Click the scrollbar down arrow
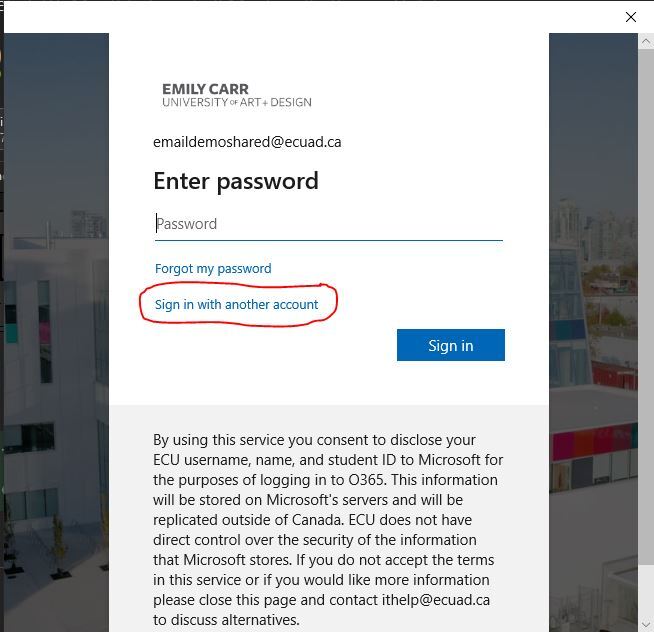This screenshot has width=654, height=632. click(x=646, y=624)
